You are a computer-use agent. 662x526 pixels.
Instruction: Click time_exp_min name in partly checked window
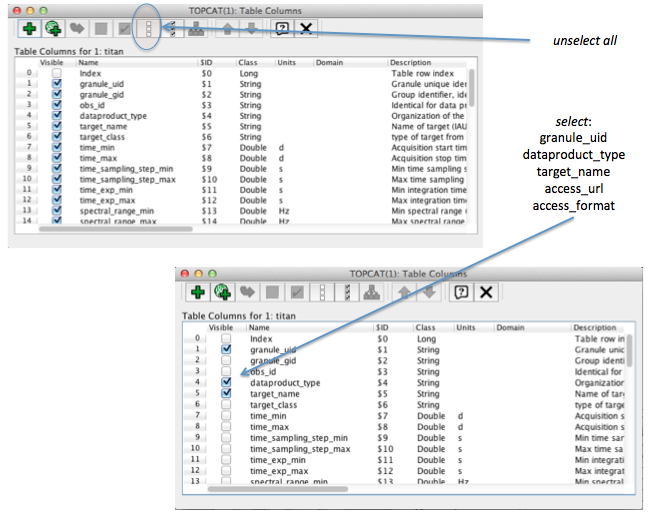(277, 460)
